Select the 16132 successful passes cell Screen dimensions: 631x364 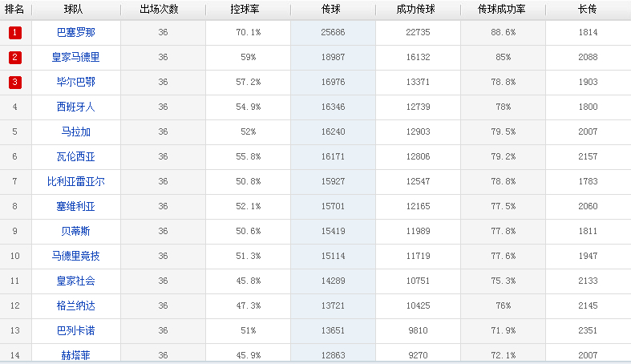coord(418,58)
